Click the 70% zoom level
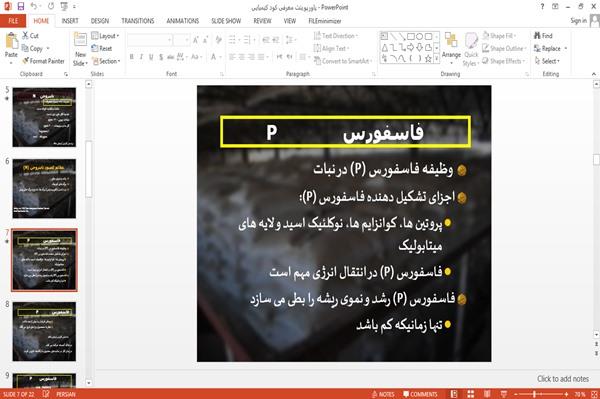The image size is (600, 399). coord(580,394)
